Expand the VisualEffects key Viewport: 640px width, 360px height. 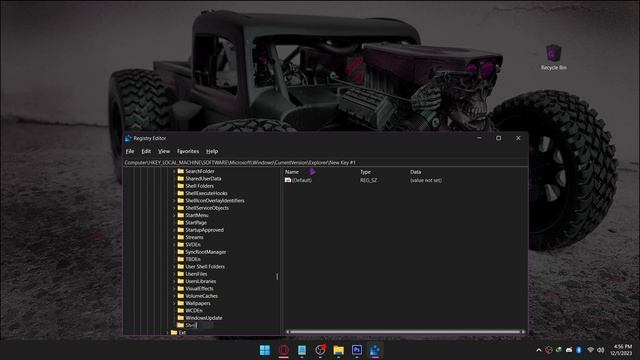(174, 289)
